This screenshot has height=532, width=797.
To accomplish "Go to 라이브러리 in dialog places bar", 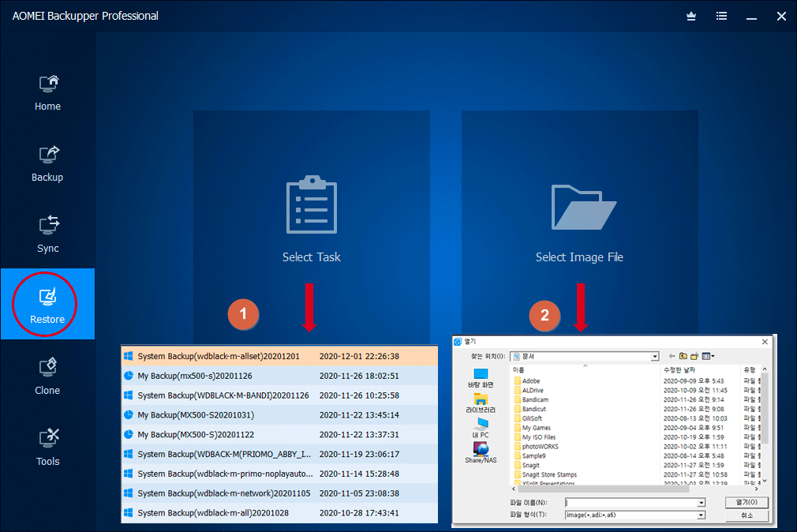I will point(481,403).
